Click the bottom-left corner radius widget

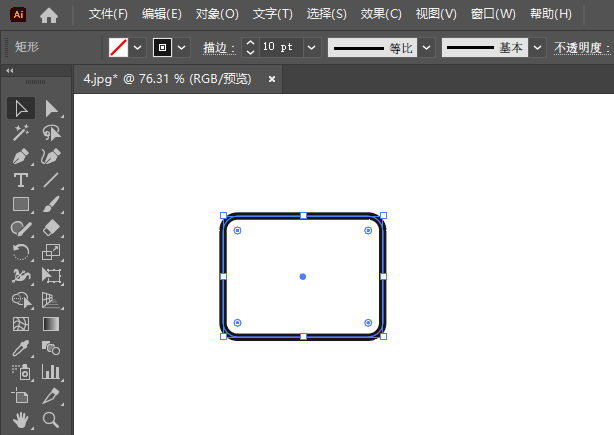click(237, 322)
